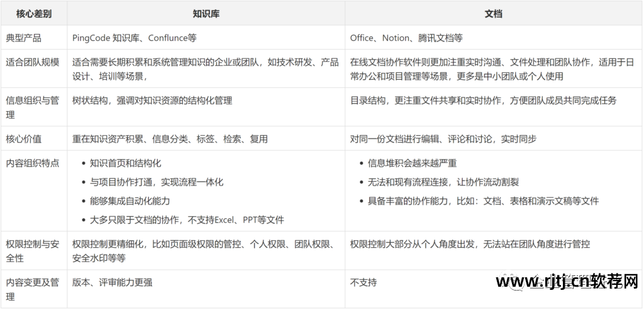Click the 权限控制与安全性 row label
Screen dimensions: 644x310
pos(33,250)
